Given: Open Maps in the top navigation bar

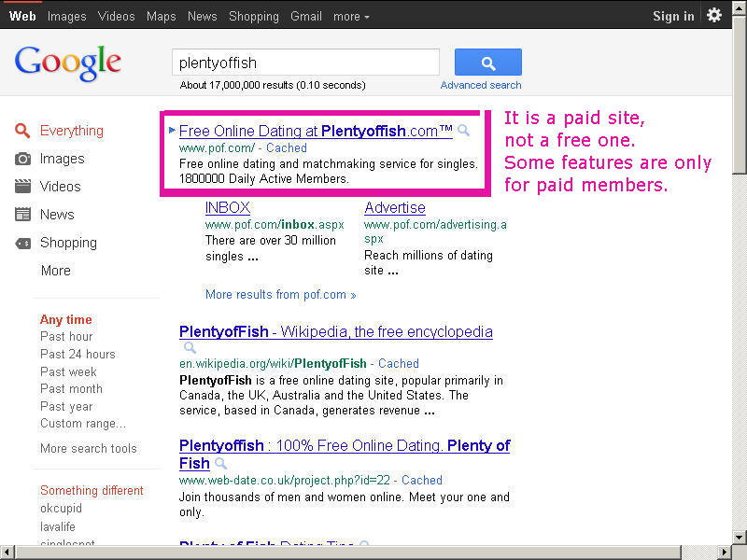Looking at the screenshot, I should 161,16.
